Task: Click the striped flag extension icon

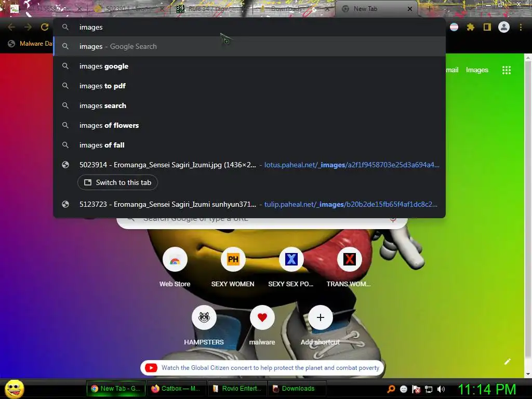Action: pos(454,27)
